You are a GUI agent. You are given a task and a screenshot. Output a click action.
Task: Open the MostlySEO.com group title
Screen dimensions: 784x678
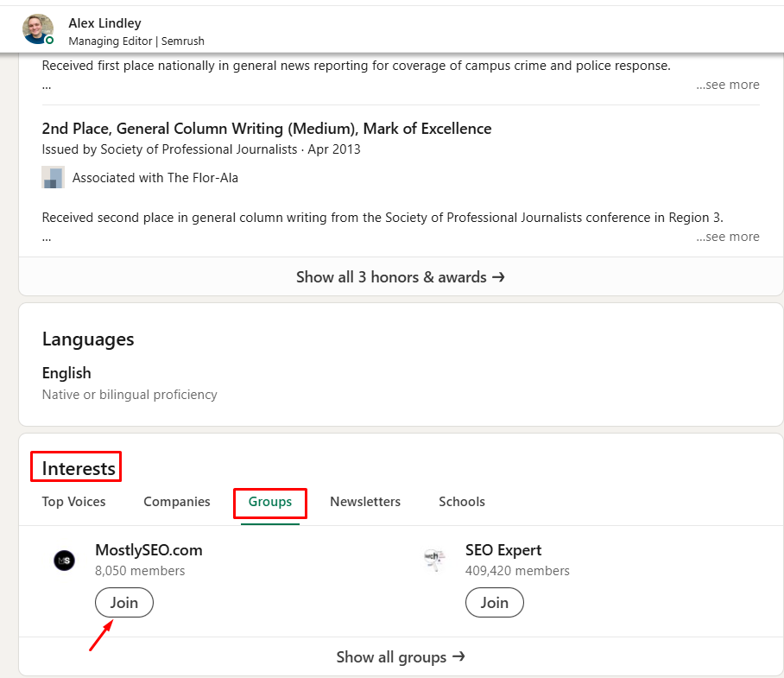point(149,550)
